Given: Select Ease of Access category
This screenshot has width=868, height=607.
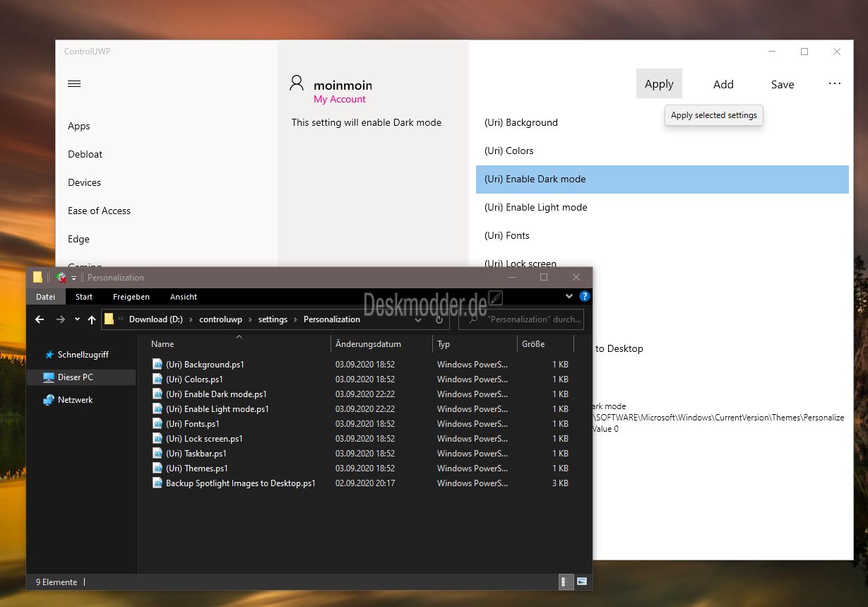Looking at the screenshot, I should [99, 211].
